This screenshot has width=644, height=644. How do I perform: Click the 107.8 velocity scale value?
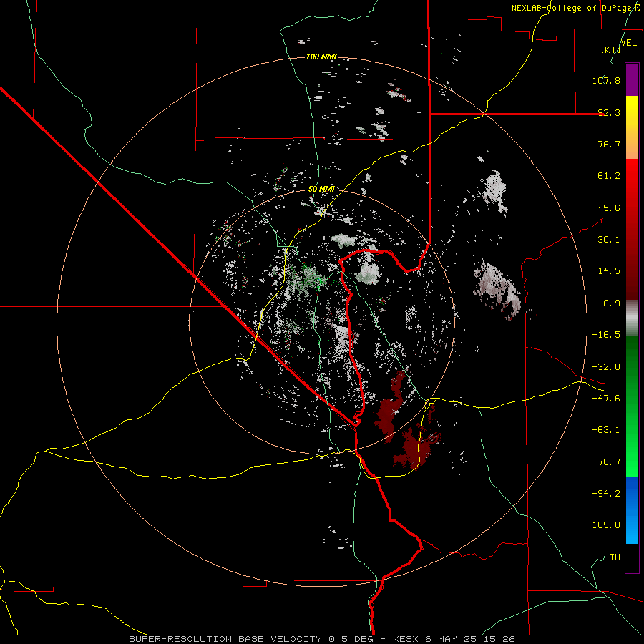tap(606, 80)
